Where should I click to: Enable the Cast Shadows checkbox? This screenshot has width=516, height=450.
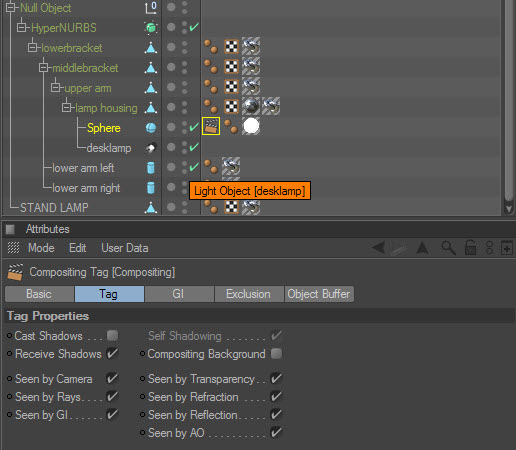pyautogui.click(x=112, y=335)
